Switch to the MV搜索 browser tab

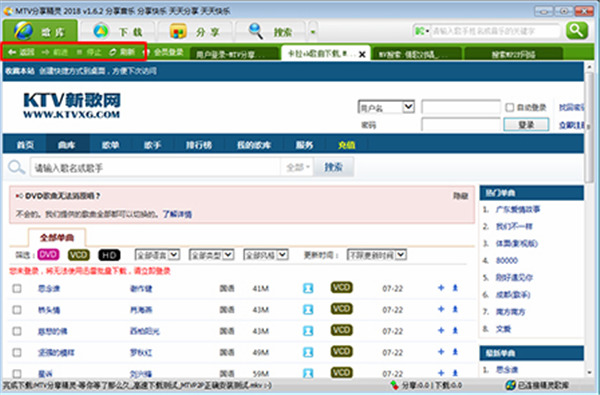coord(416,54)
